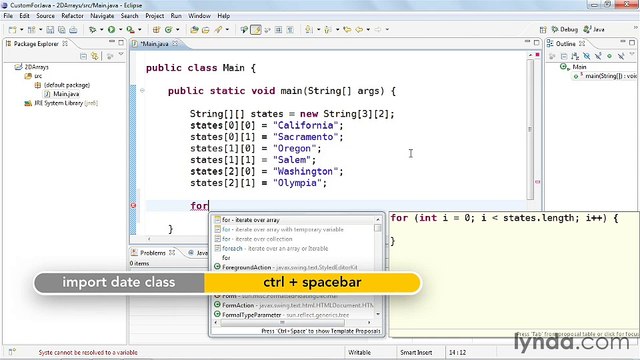Open the File menu
Screen dimensions: 640x360
click(8, 16)
